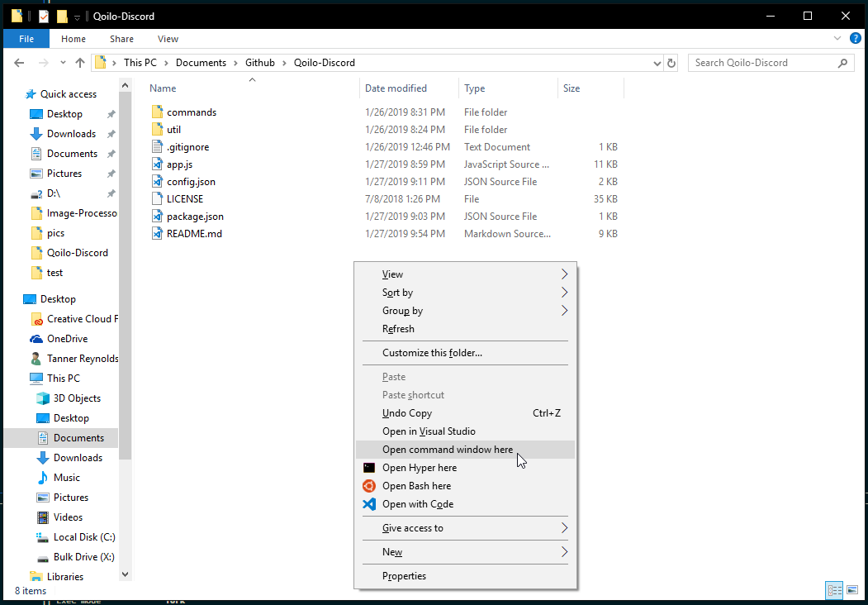Click the search magnifier icon
868x605 pixels.
tap(842, 63)
